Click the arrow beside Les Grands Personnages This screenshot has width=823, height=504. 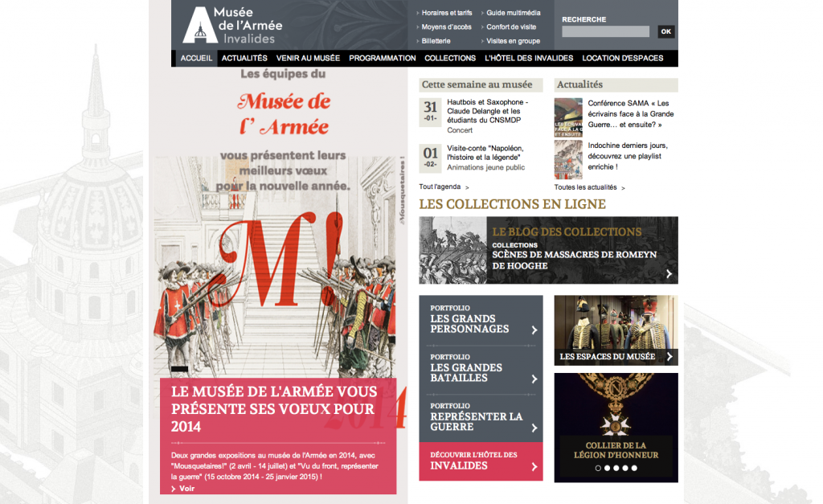coord(534,330)
